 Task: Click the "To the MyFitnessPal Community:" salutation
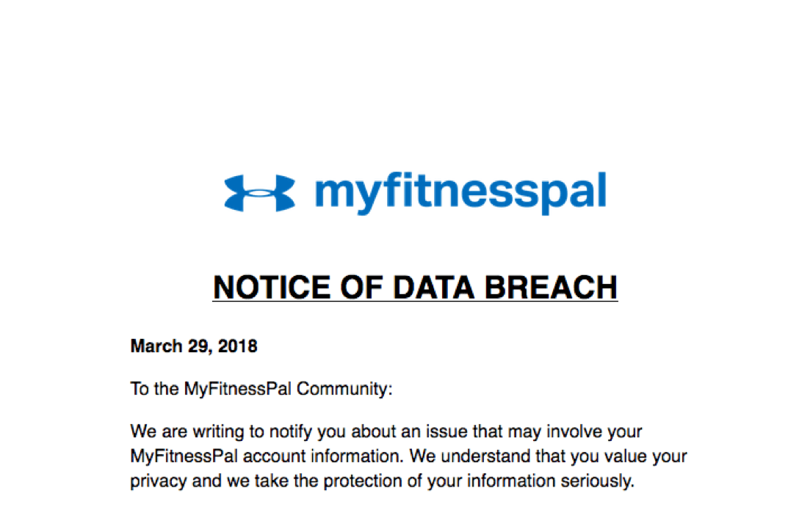coord(261,388)
